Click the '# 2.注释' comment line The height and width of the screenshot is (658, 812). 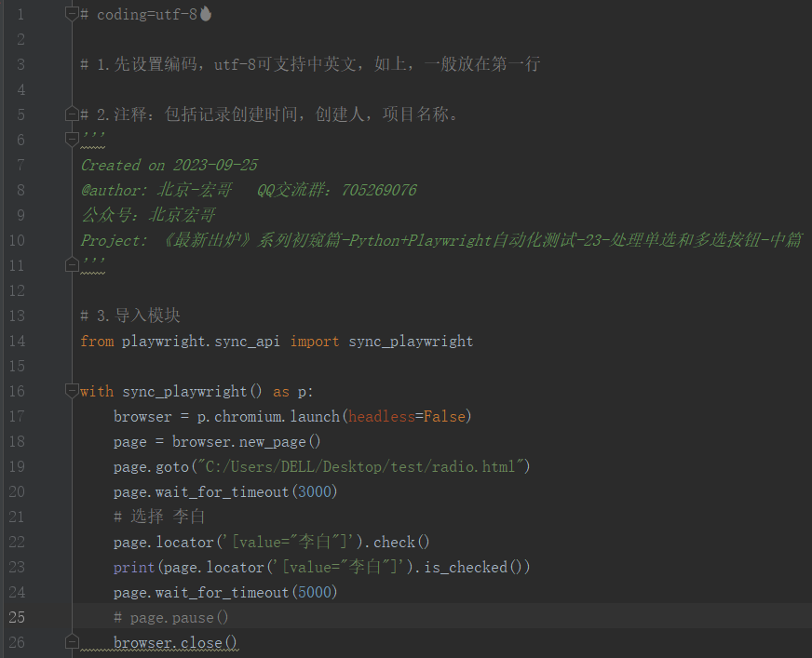point(269,114)
